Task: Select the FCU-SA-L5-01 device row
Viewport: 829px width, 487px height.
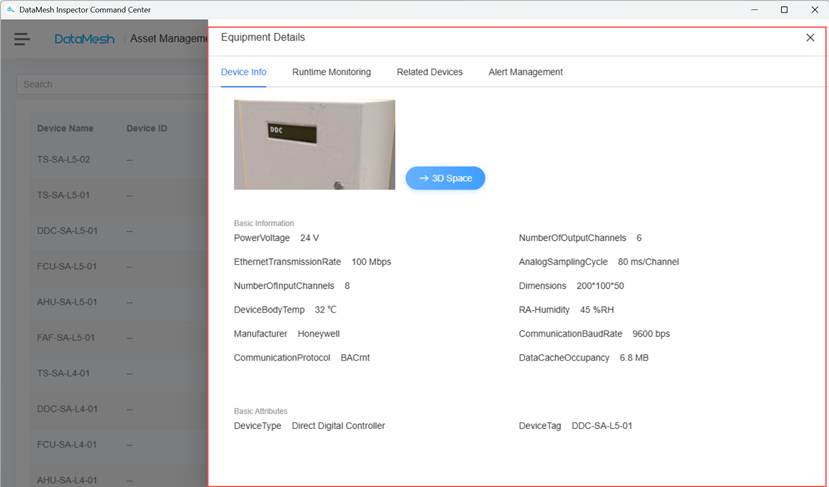Action: point(67,267)
